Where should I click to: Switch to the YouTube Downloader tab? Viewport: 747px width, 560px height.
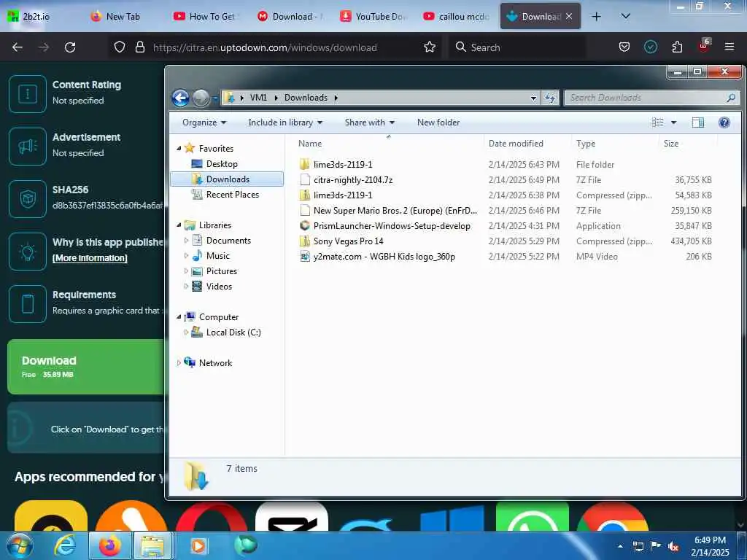(373, 16)
